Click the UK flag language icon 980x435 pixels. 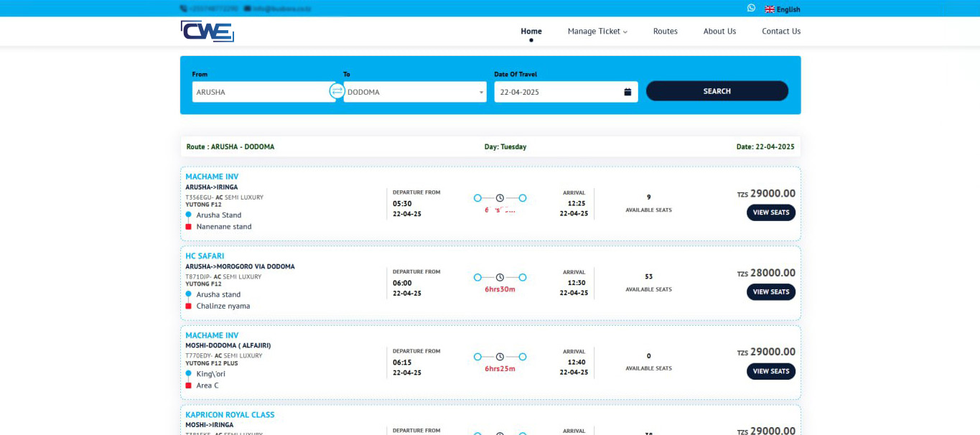click(770, 9)
